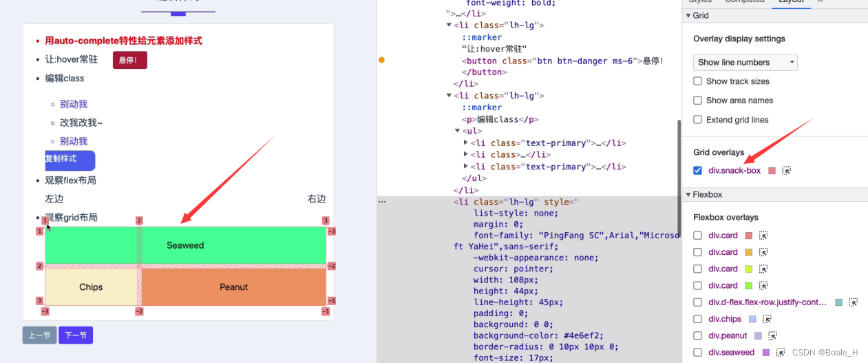
Task: Click the green Seaweed grid cell
Action: pyautogui.click(x=185, y=245)
